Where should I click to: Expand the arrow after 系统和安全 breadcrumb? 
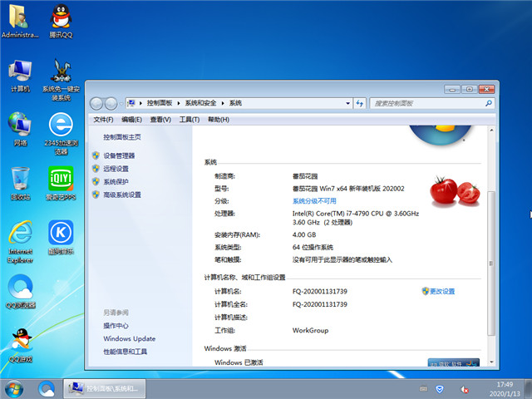223,103
